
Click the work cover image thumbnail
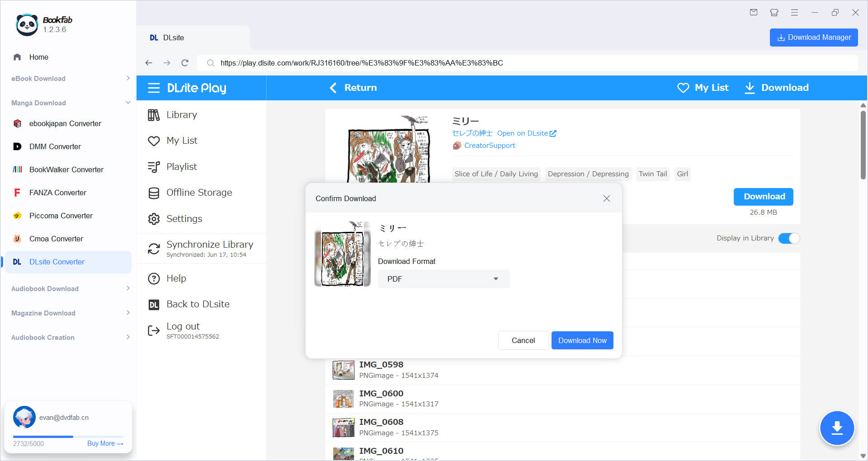tap(389, 149)
